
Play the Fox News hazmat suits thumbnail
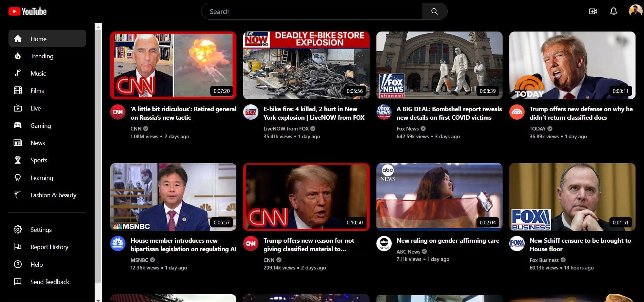440,65
